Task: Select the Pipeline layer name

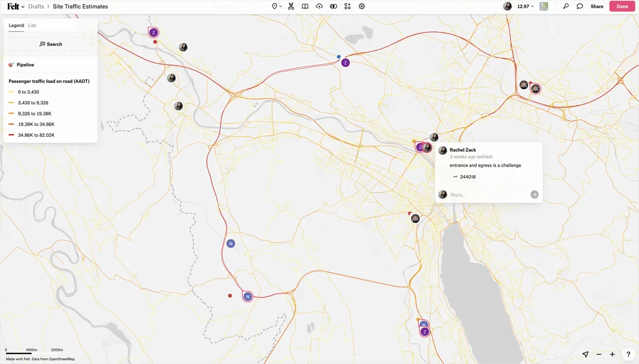Action: [x=26, y=65]
